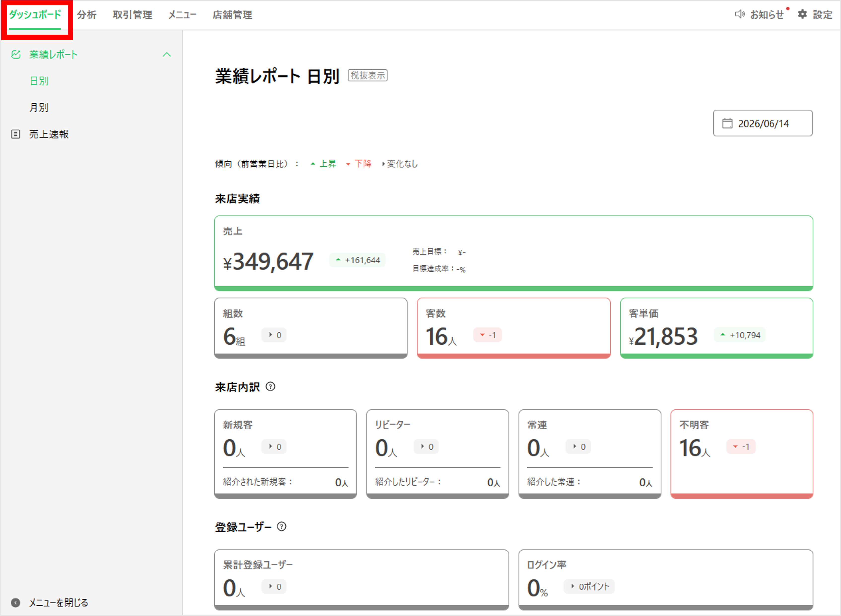Select the メニュー tab in top bar

click(182, 15)
